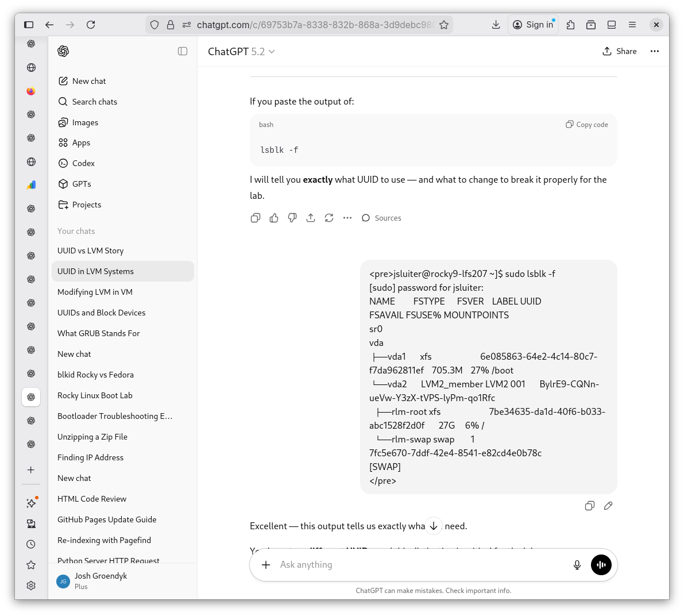Copy the lsblk -f code snippet
This screenshot has height=616, width=684.
pos(586,124)
